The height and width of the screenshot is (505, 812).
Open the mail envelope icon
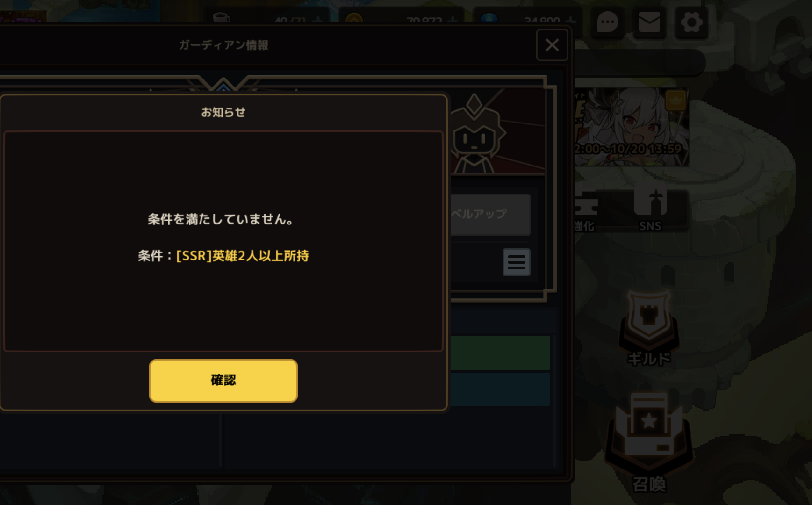click(649, 22)
